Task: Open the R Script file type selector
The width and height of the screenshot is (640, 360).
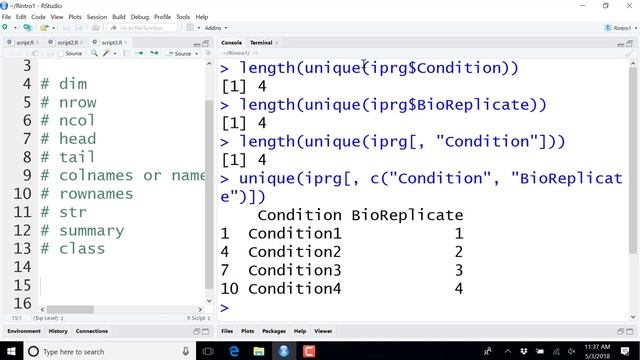Action: click(x=198, y=318)
